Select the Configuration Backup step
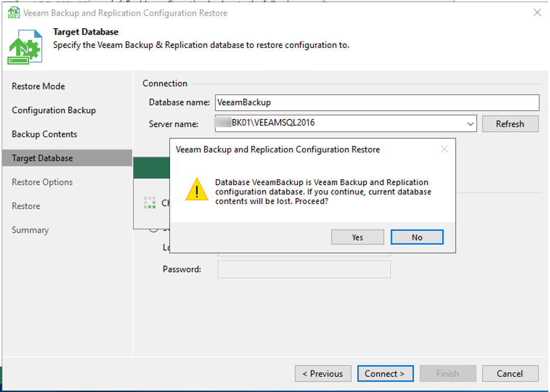 (x=54, y=110)
